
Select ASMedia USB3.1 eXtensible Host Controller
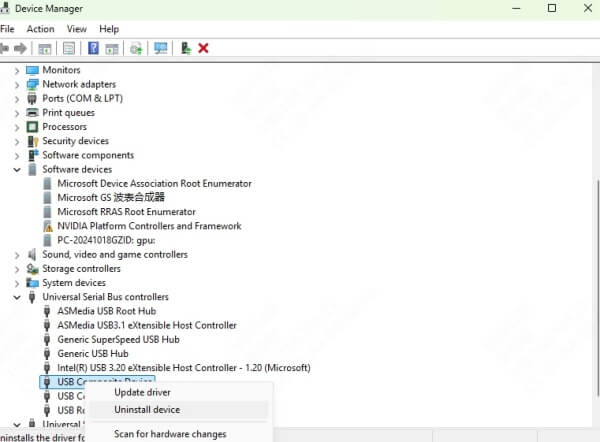(x=147, y=325)
